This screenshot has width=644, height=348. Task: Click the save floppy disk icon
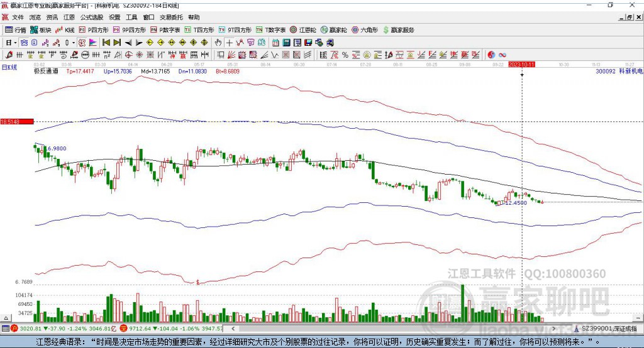pyautogui.click(x=308, y=43)
